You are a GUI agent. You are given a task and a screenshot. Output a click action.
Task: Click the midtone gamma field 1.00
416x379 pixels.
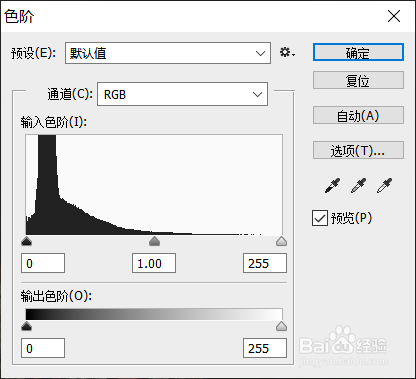pyautogui.click(x=154, y=263)
